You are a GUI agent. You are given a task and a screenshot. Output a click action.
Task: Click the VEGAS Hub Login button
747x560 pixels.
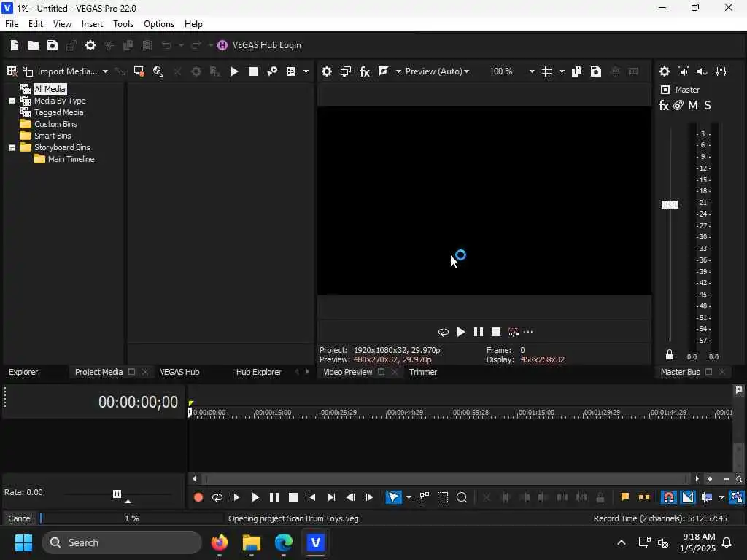tap(260, 45)
